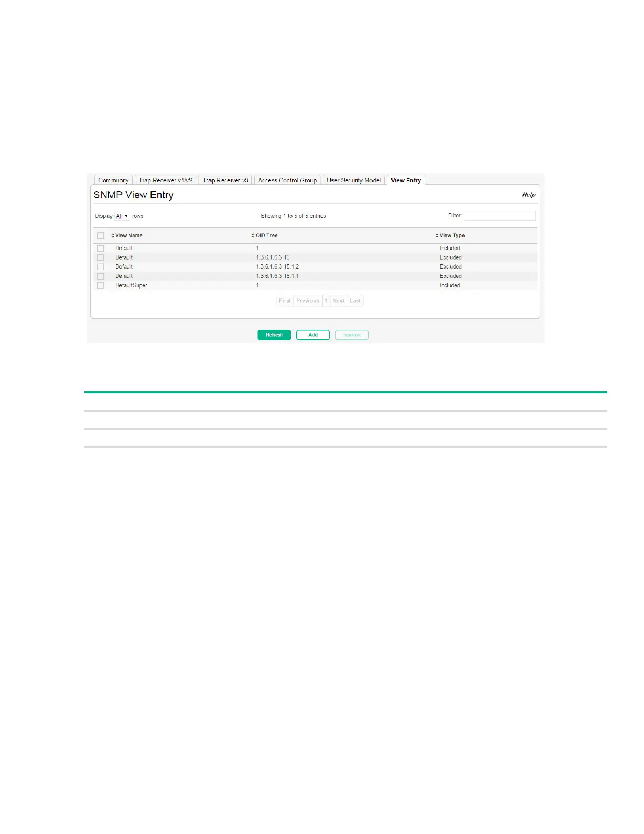Check the DefaultSuper row checkbox
Image resolution: width=644 pixels, height=834 pixels.
point(100,285)
